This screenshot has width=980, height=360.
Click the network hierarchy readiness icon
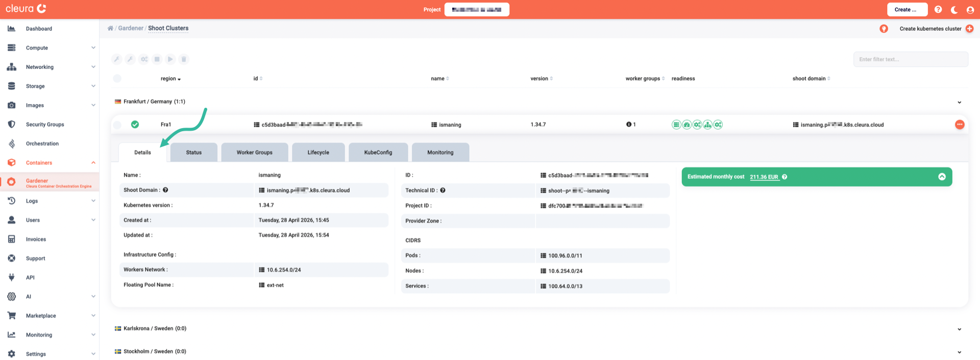(707, 125)
